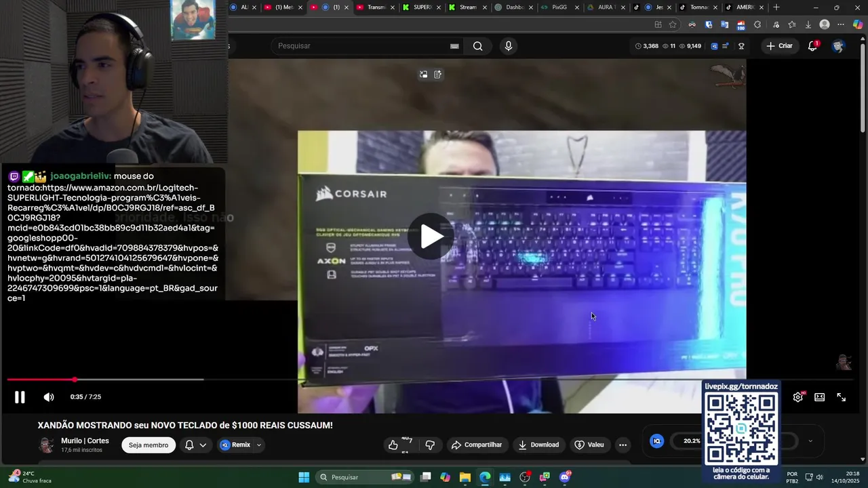Add page to favorites with star icon

[673, 24]
